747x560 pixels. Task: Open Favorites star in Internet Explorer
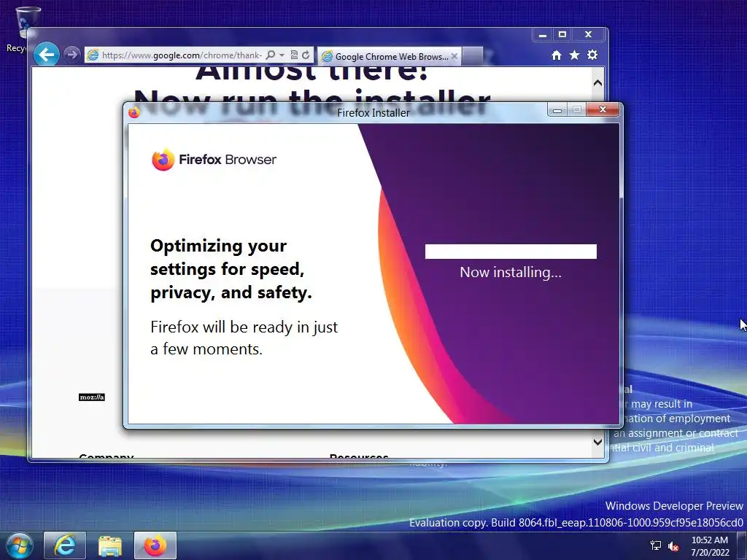(575, 55)
